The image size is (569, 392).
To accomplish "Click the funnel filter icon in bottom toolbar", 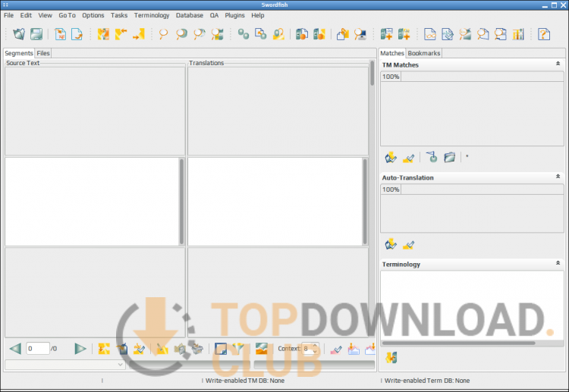I will 238,349.
